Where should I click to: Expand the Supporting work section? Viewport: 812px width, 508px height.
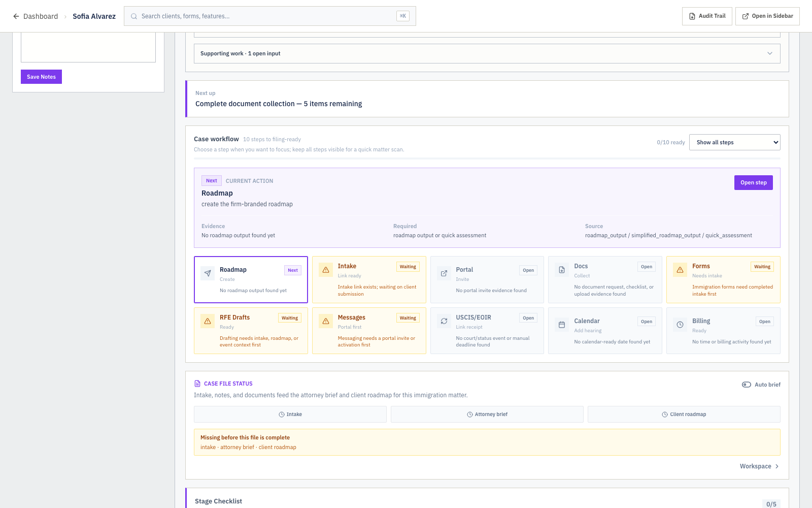click(487, 53)
